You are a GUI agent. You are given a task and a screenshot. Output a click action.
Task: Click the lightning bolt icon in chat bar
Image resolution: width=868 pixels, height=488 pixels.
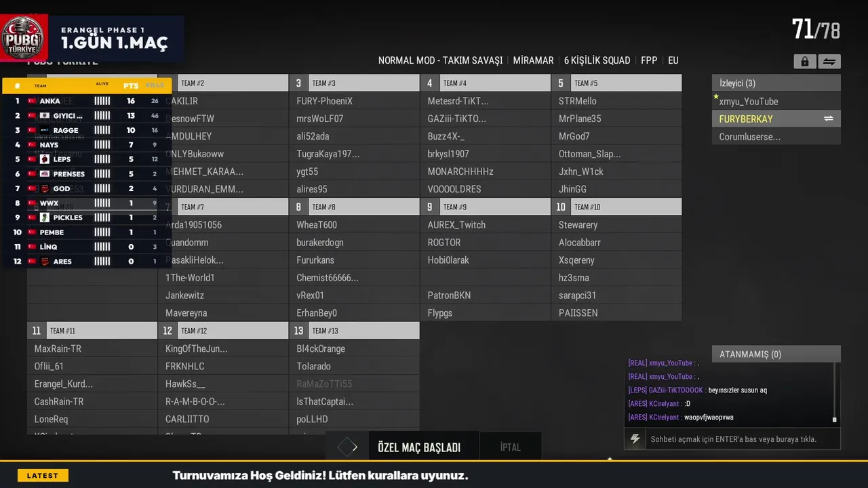(x=635, y=439)
